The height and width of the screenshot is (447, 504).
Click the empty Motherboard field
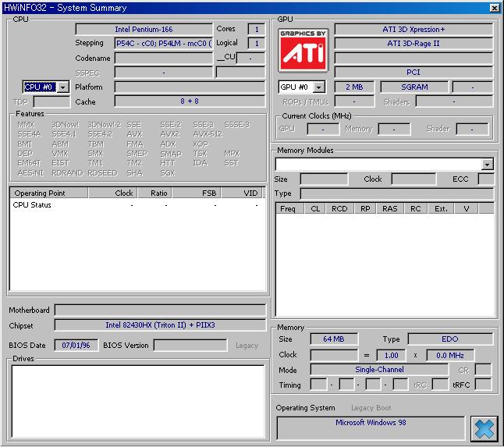[160, 310]
